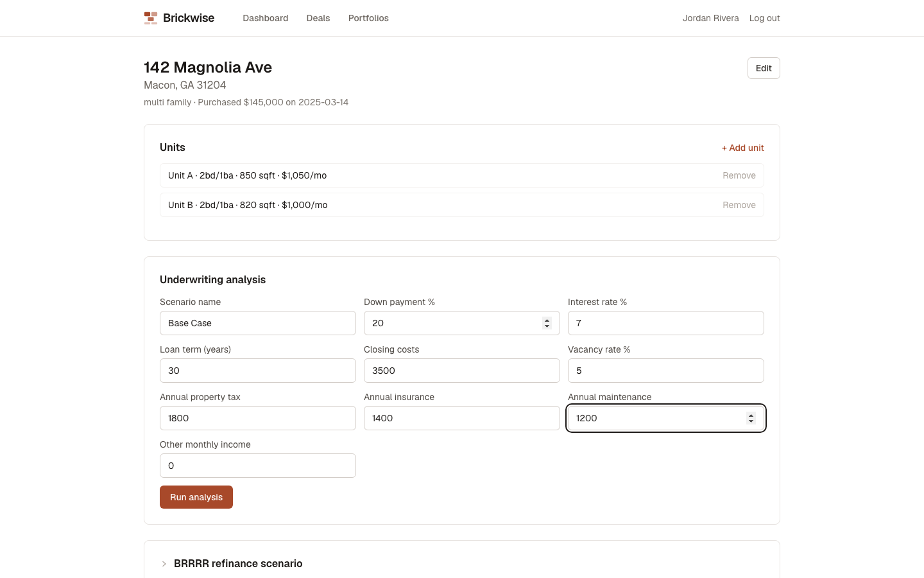
Task: Click the 142 Magnolia Ave heading
Action: tap(208, 67)
